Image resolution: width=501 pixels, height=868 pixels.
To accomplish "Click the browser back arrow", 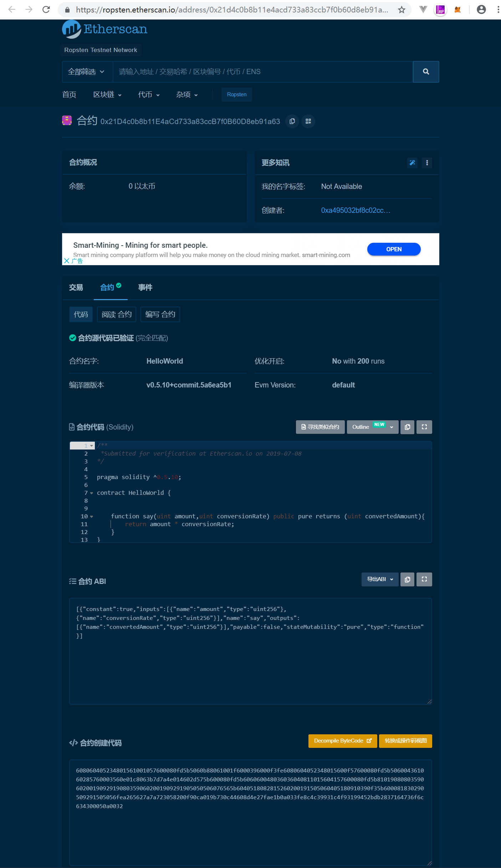I will (x=12, y=10).
